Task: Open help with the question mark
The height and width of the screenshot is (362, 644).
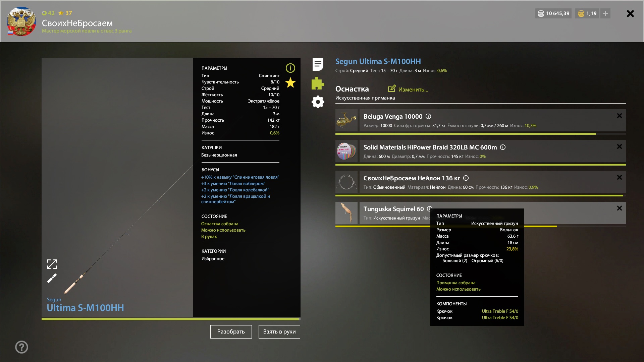Action: click(x=21, y=347)
